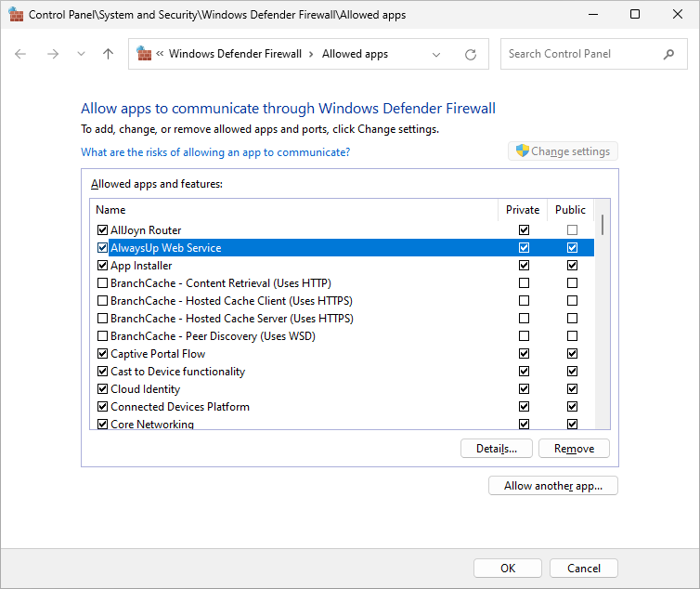
Task: Open the address bar history dropdown
Action: pos(436,55)
